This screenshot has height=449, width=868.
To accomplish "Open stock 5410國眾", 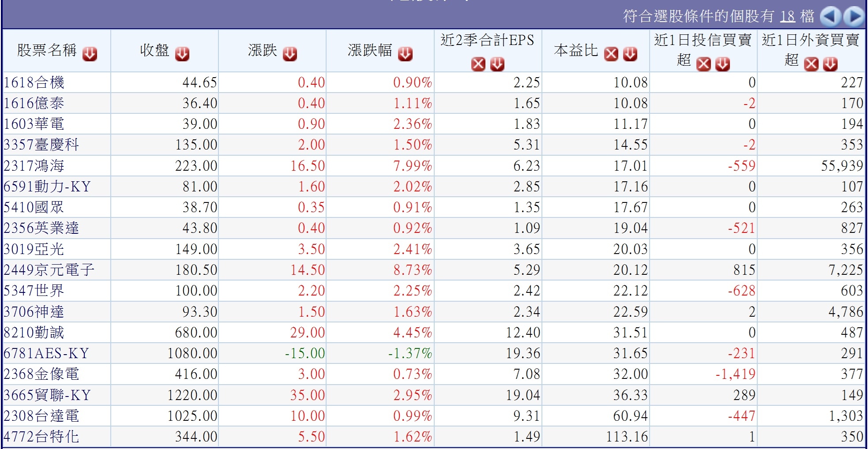I will pos(34,207).
